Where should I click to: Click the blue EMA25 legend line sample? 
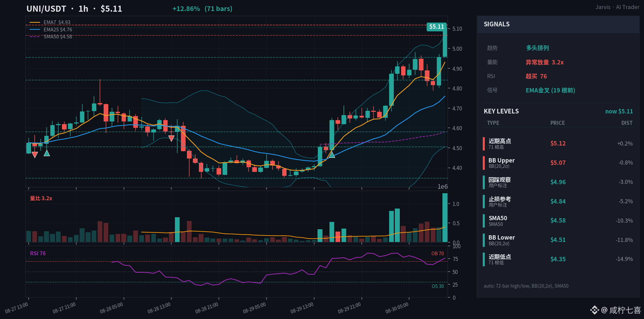[35, 29]
